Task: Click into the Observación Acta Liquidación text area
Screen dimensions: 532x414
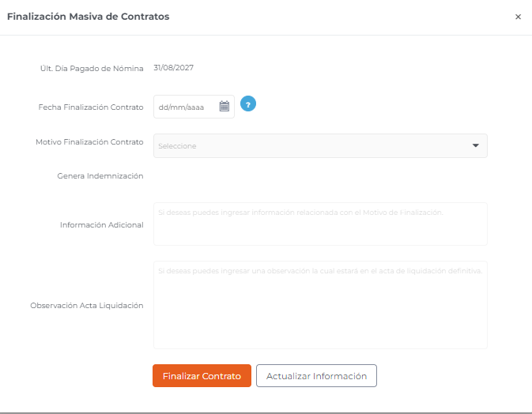Action: click(320, 305)
